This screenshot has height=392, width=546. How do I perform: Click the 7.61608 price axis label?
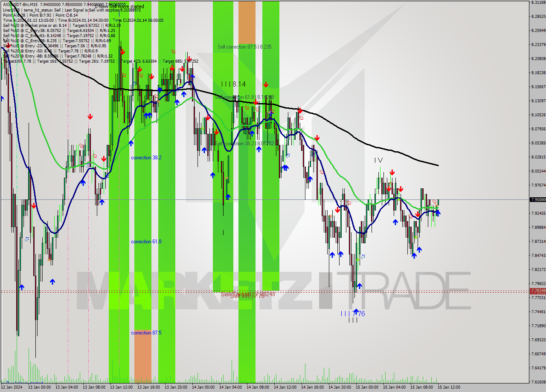pos(538,382)
